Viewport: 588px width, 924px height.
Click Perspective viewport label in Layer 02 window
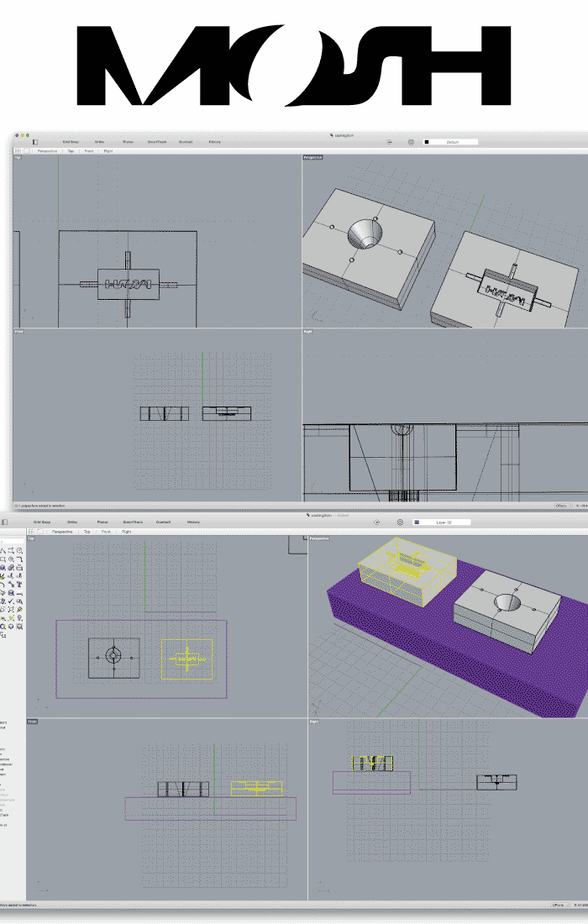coord(319,538)
